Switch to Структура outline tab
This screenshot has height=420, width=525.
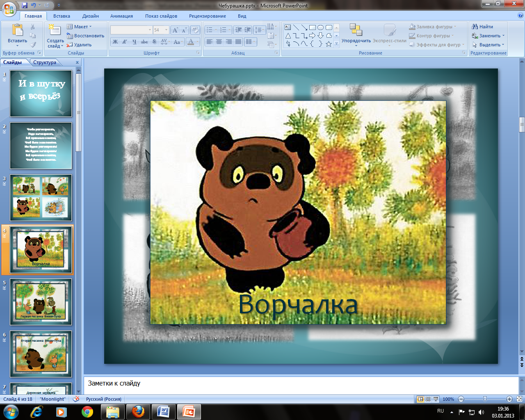(45, 62)
